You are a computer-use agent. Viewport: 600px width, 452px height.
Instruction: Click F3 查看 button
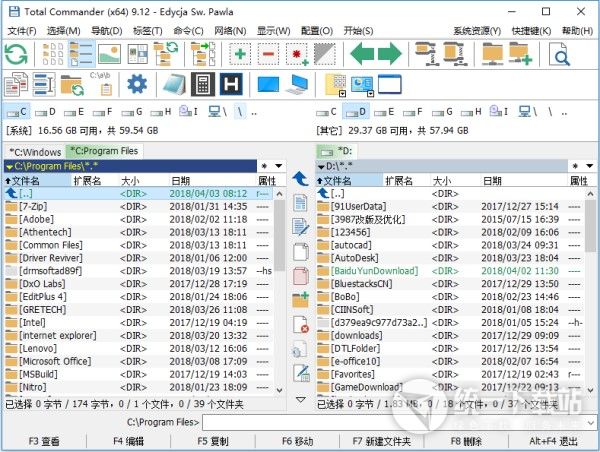tap(44, 441)
